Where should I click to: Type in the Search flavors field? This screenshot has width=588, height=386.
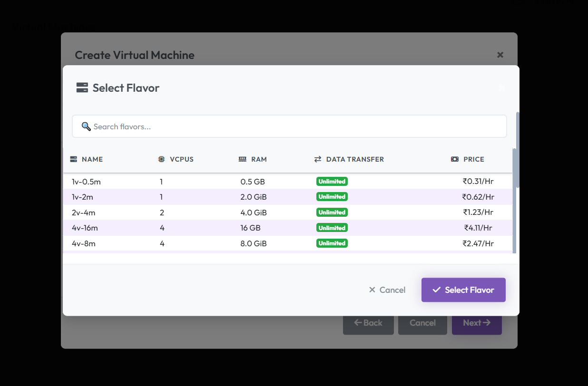coord(295,126)
